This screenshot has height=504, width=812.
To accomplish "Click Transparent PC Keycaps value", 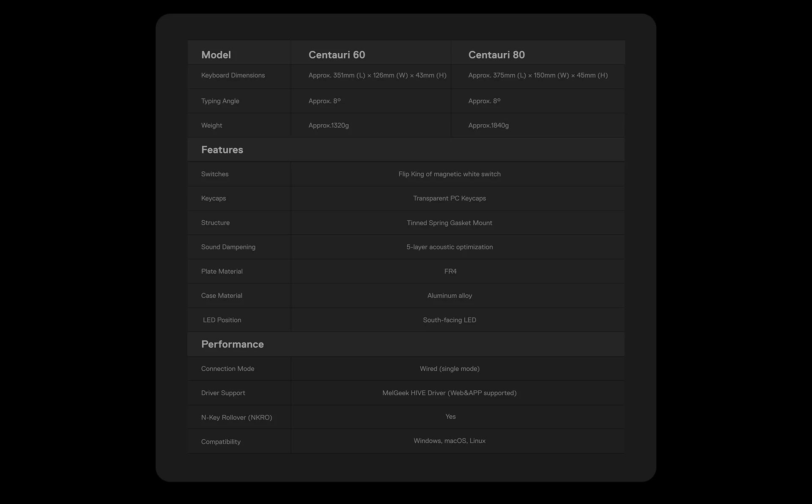I will (449, 198).
